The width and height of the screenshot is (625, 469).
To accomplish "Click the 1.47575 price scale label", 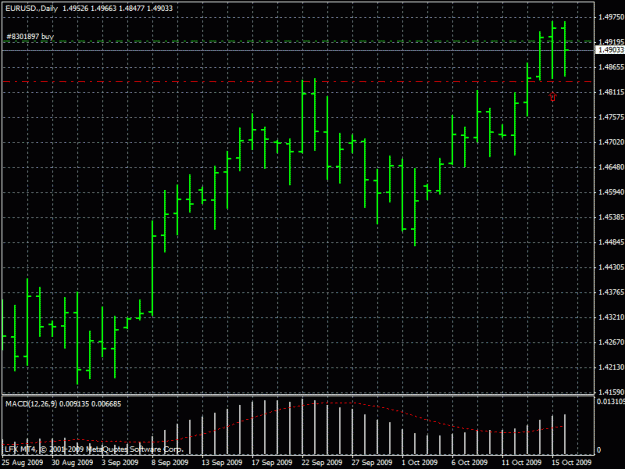I will (611, 117).
